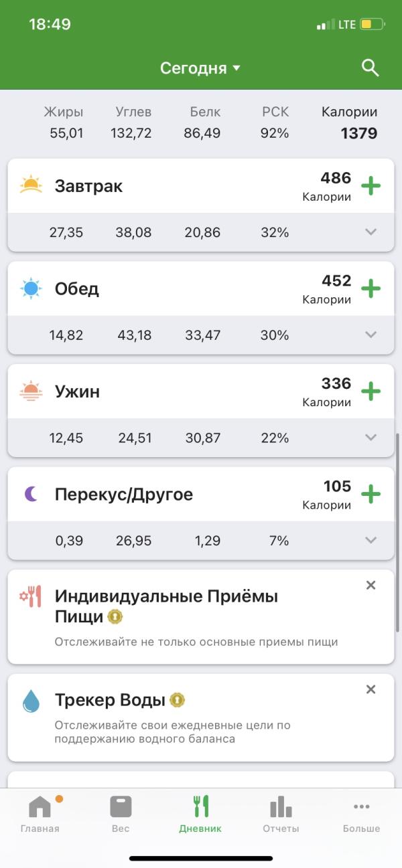The height and width of the screenshot is (868, 402).
Task: Open the Больше tab
Action: (x=361, y=814)
